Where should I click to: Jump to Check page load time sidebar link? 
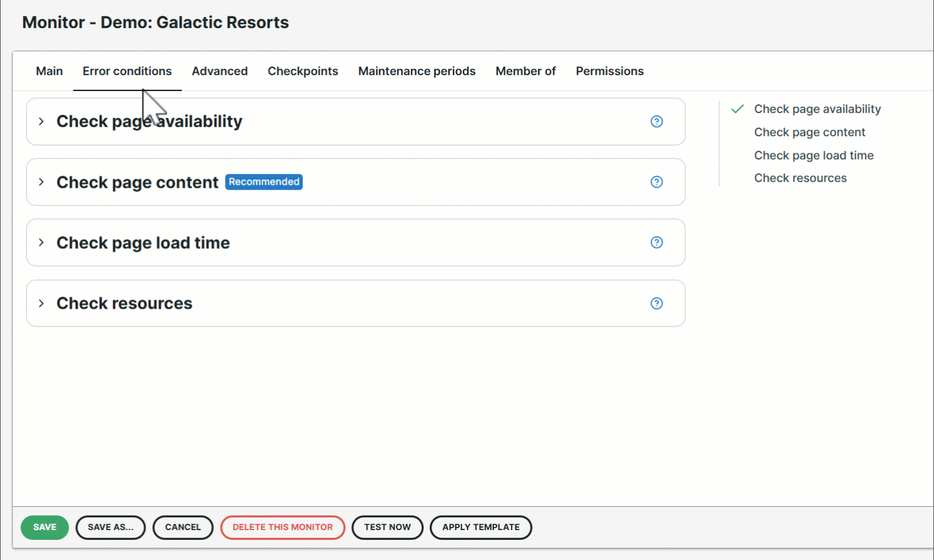point(814,155)
